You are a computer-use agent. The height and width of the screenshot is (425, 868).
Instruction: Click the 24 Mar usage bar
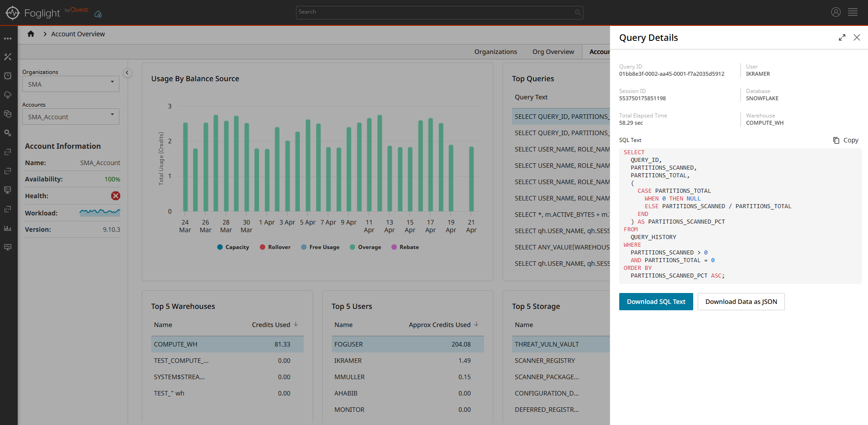185,167
